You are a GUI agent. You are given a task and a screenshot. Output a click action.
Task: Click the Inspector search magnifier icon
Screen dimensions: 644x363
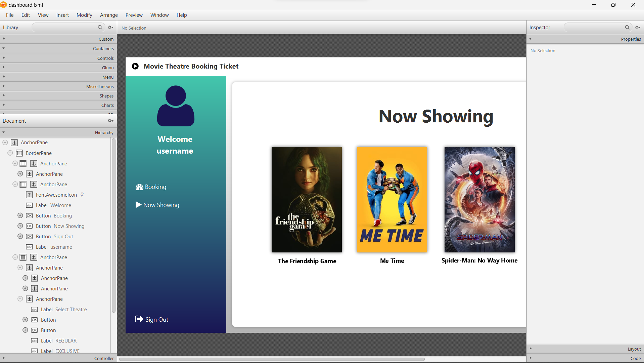[x=627, y=27]
